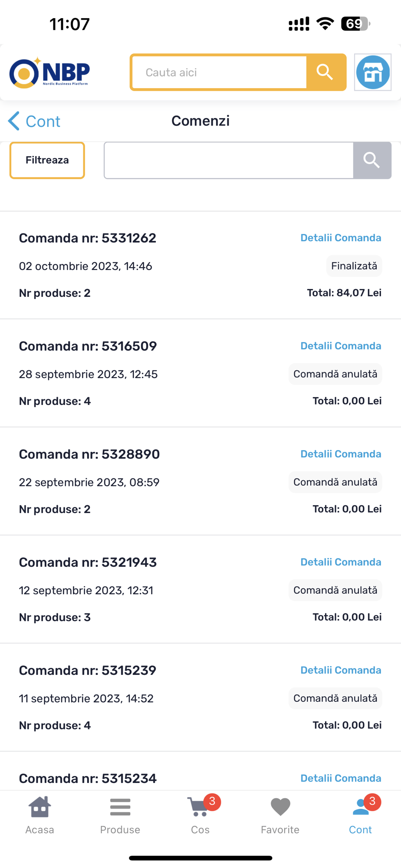Click the orders search input field

(x=229, y=160)
